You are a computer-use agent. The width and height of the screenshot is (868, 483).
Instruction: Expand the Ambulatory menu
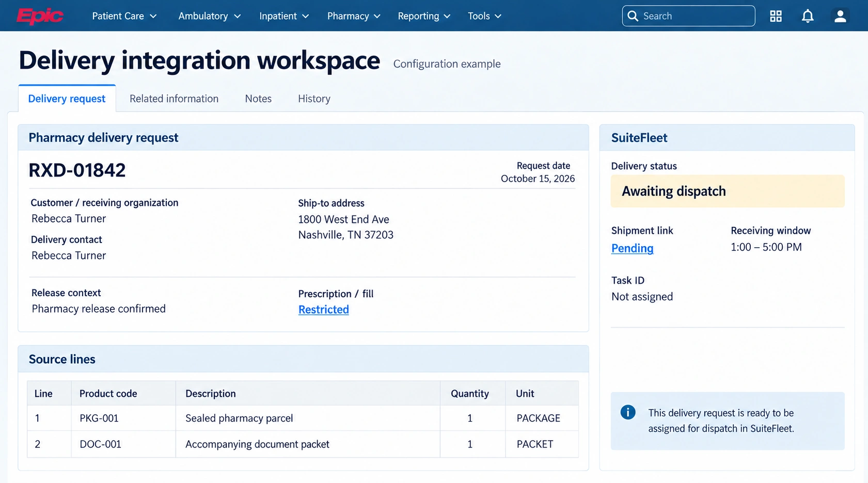point(210,16)
